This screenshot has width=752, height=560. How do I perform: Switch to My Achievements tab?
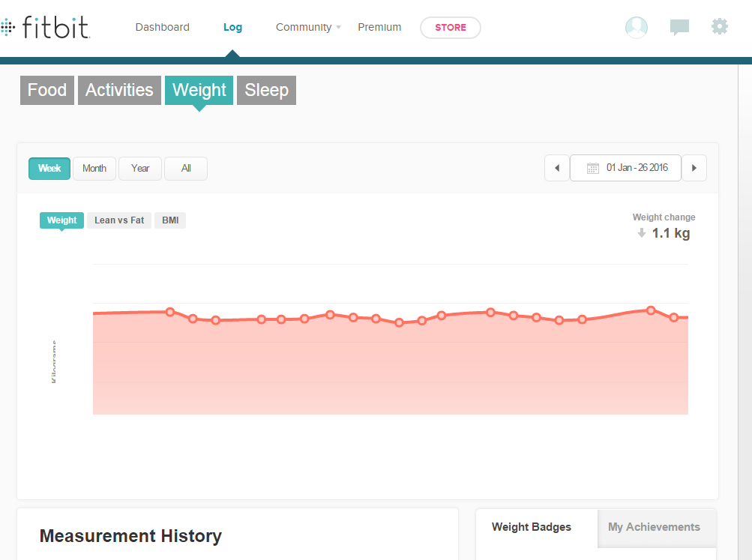pos(654,527)
